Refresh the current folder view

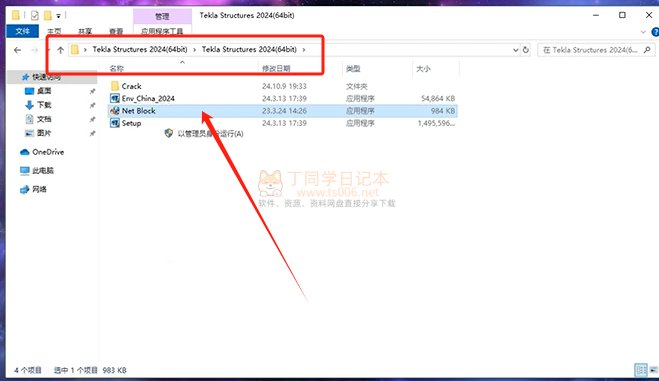pyautogui.click(x=526, y=50)
